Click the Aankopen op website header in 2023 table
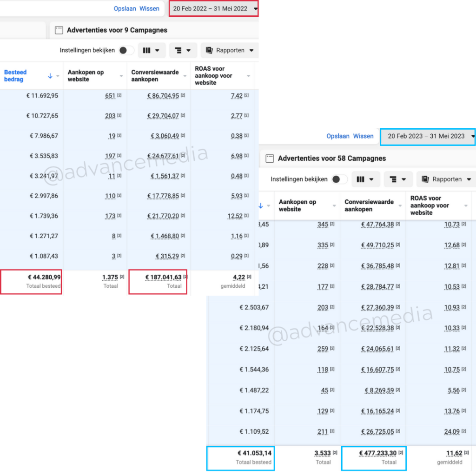 tap(297, 205)
